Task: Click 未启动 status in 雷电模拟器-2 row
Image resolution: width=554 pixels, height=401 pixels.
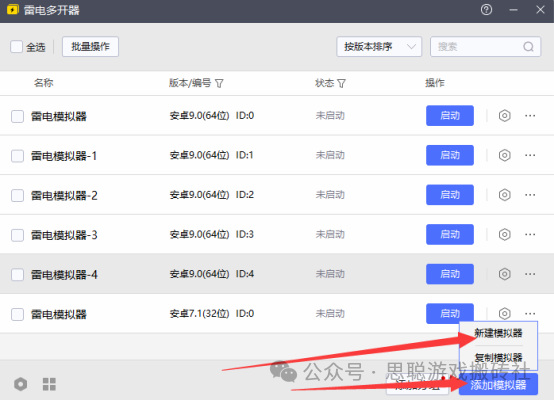Action: pos(330,195)
